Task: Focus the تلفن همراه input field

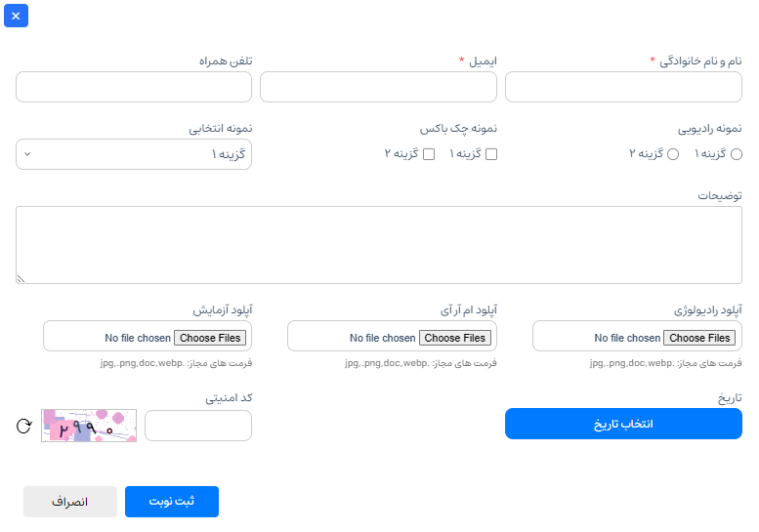Action: (134, 87)
